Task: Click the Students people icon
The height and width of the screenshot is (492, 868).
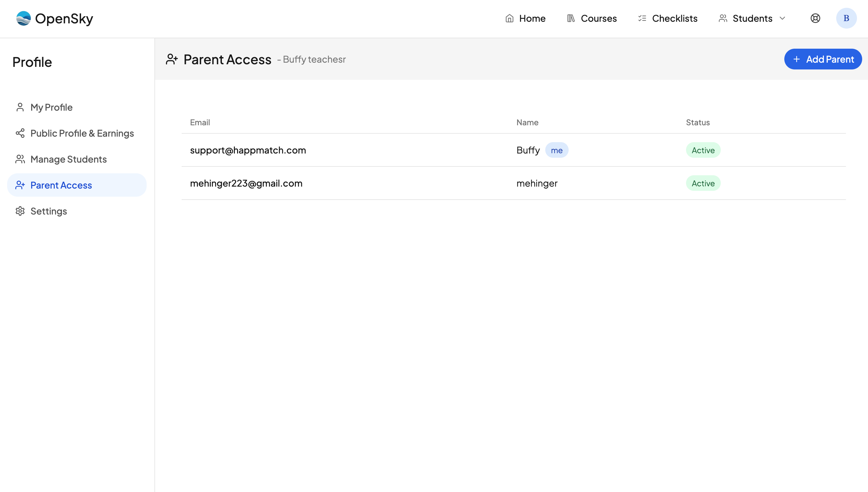Action: pos(723,18)
